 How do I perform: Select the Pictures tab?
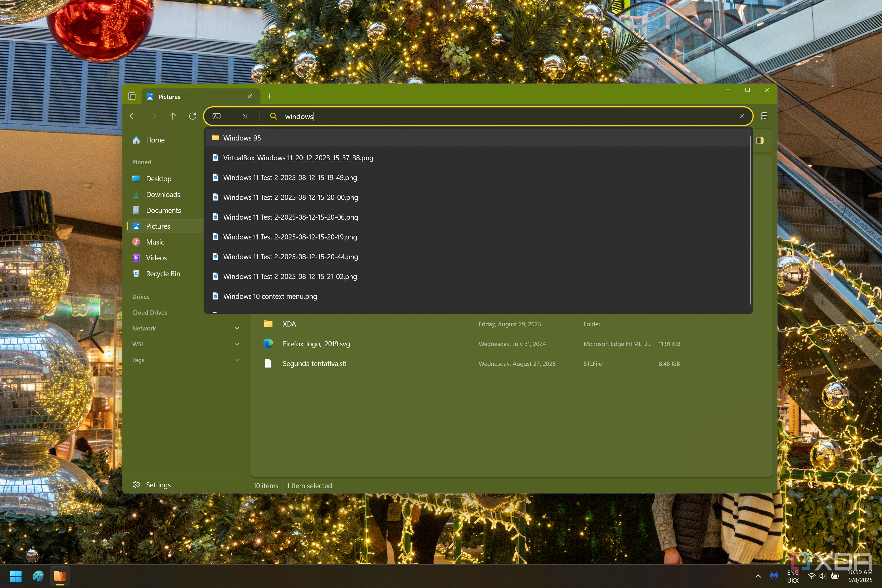coord(201,96)
